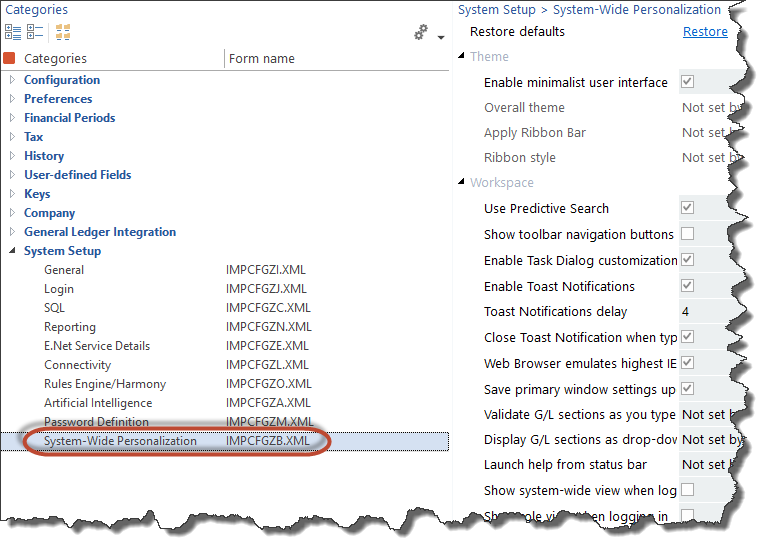Click the orange grid layout icon

[x=62, y=32]
